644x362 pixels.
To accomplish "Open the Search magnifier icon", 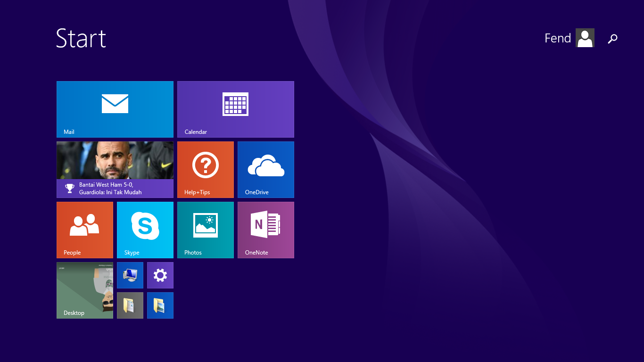I will [612, 39].
